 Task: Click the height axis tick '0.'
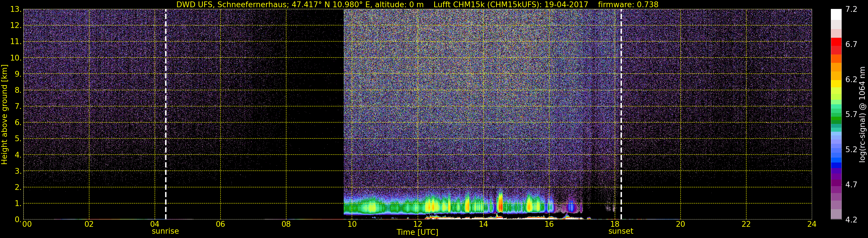18,220
